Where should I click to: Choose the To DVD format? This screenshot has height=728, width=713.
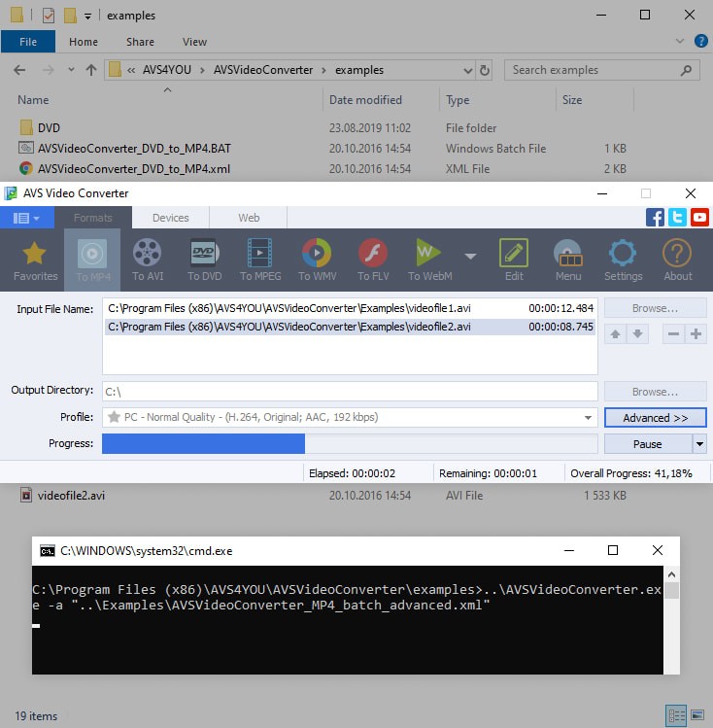[204, 260]
